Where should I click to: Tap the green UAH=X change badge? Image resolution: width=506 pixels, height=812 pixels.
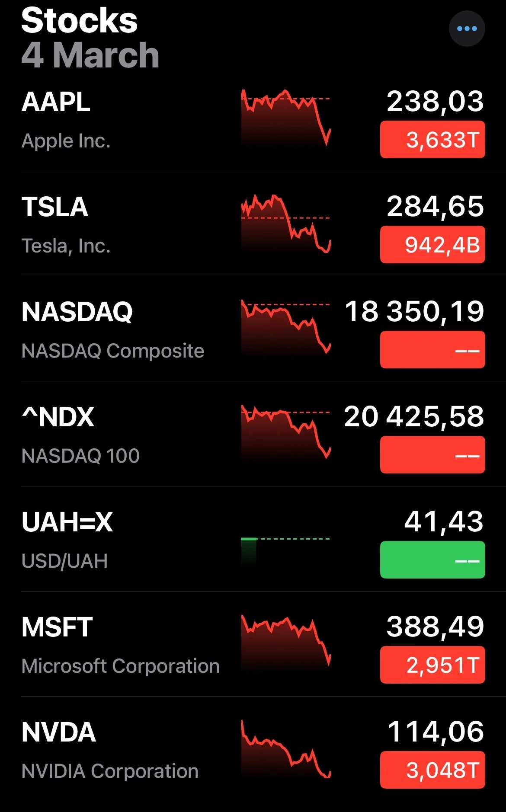(x=432, y=560)
